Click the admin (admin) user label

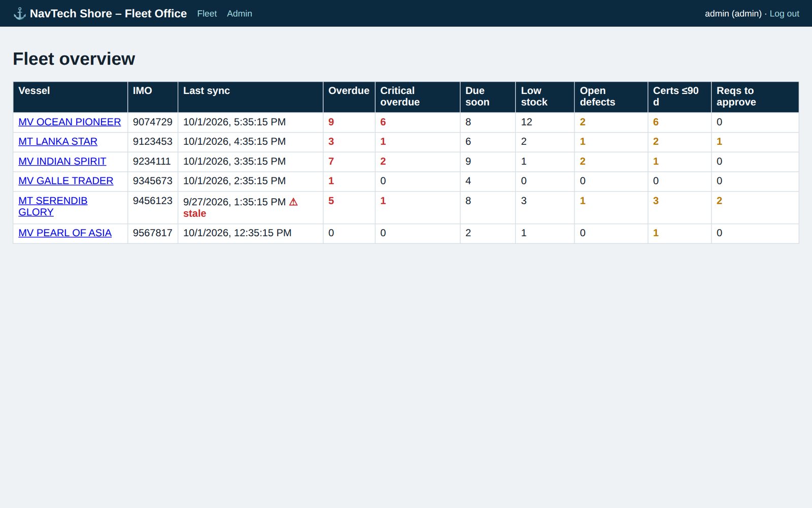click(x=733, y=14)
